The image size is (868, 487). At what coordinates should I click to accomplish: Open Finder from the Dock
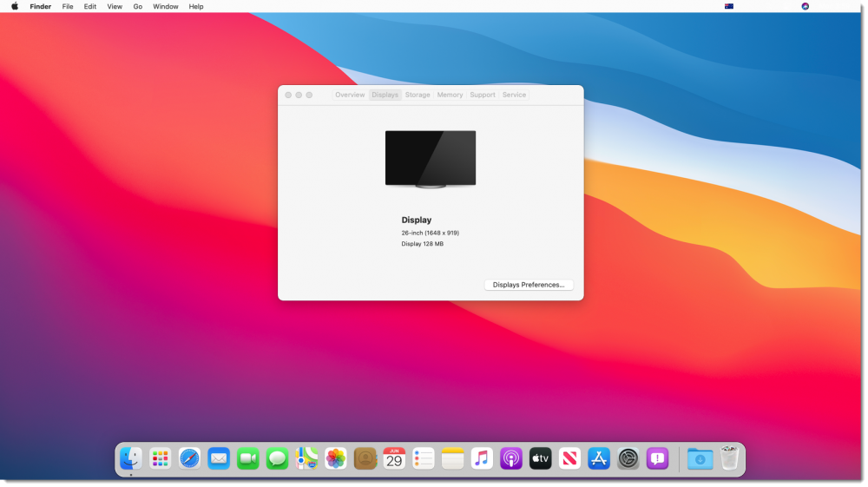click(131, 458)
